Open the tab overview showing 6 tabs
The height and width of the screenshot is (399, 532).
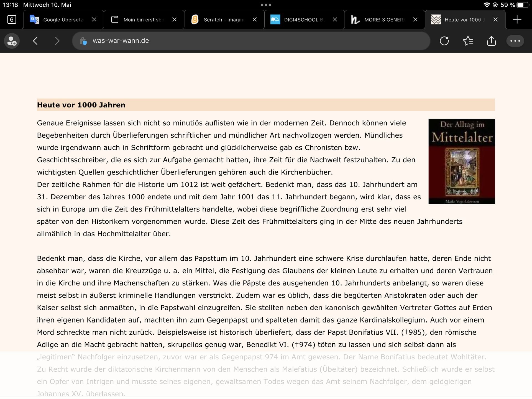(x=12, y=20)
